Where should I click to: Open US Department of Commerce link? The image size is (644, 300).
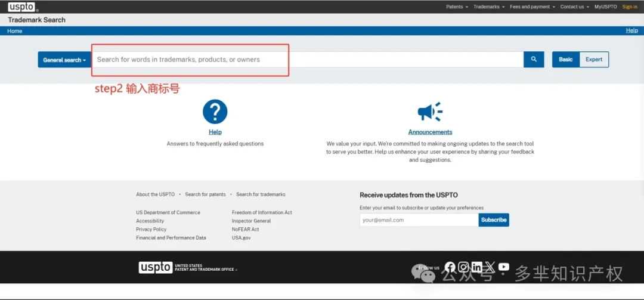(x=168, y=212)
